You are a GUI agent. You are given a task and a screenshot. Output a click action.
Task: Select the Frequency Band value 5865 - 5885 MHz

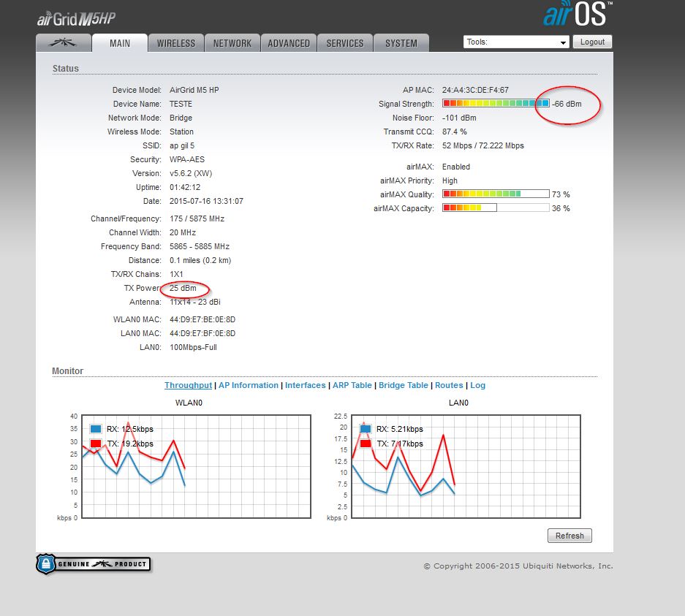pos(199,246)
